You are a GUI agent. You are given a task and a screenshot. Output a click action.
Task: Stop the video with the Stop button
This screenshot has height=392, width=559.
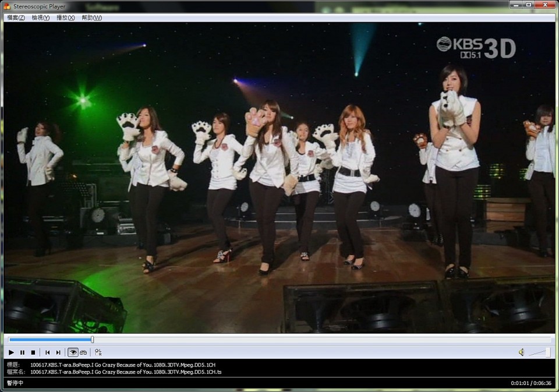[33, 352]
